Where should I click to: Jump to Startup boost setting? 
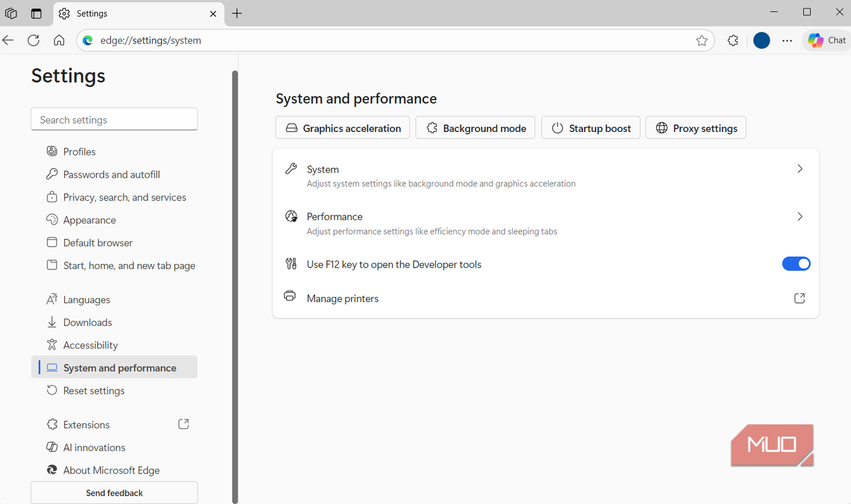click(x=591, y=128)
